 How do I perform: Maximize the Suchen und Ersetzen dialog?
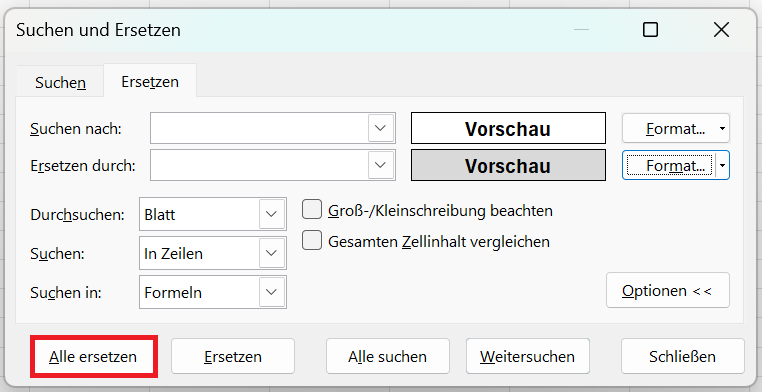tap(650, 30)
